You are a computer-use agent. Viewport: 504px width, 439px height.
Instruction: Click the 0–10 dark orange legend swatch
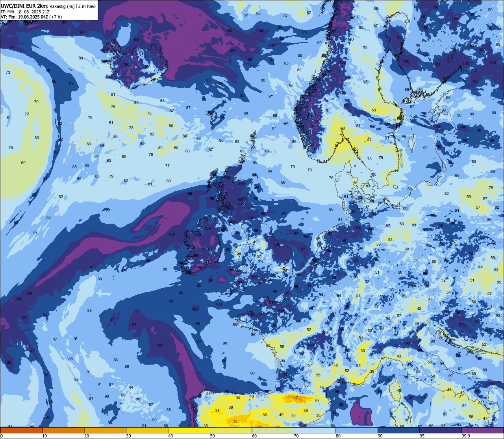tap(21, 430)
